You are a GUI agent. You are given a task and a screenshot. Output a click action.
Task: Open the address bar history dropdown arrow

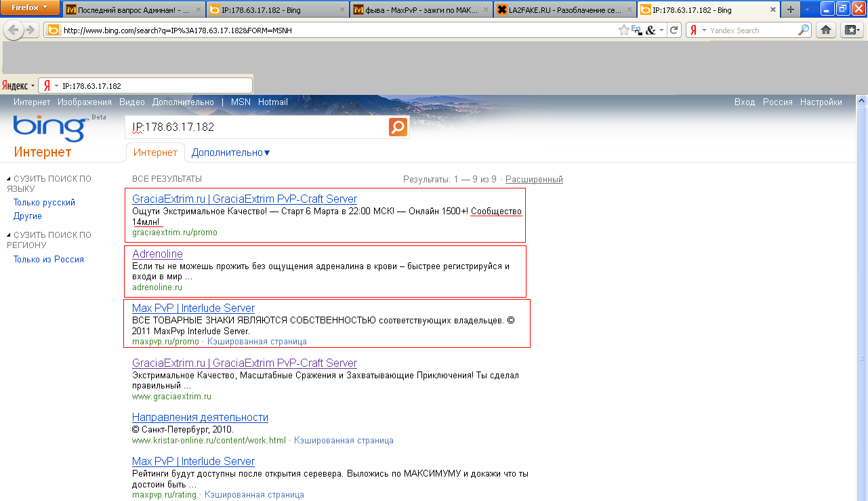[661, 31]
